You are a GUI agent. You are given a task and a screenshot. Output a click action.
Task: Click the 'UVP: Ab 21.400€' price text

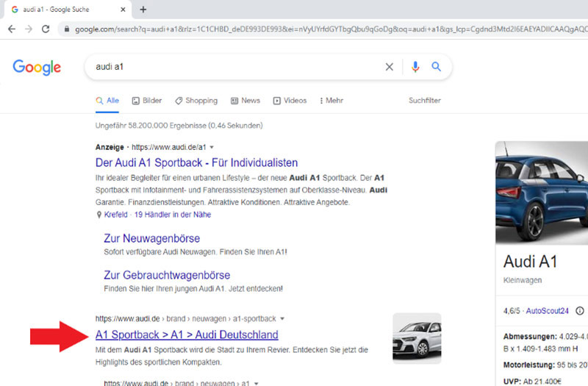(x=532, y=382)
